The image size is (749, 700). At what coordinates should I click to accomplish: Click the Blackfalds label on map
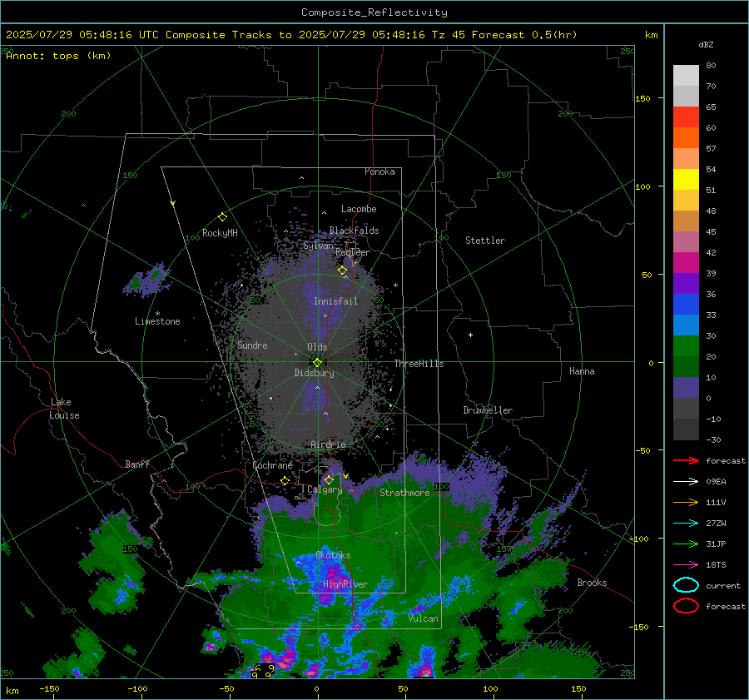[354, 231]
